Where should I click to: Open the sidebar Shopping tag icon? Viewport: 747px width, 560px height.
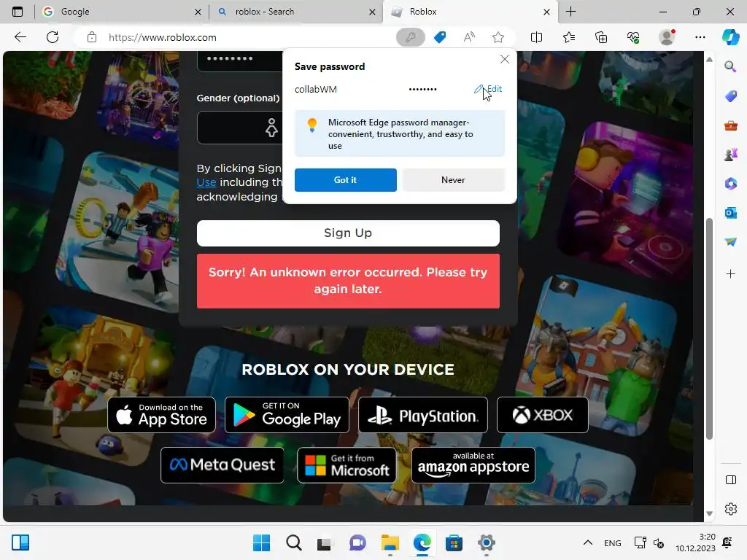730,96
